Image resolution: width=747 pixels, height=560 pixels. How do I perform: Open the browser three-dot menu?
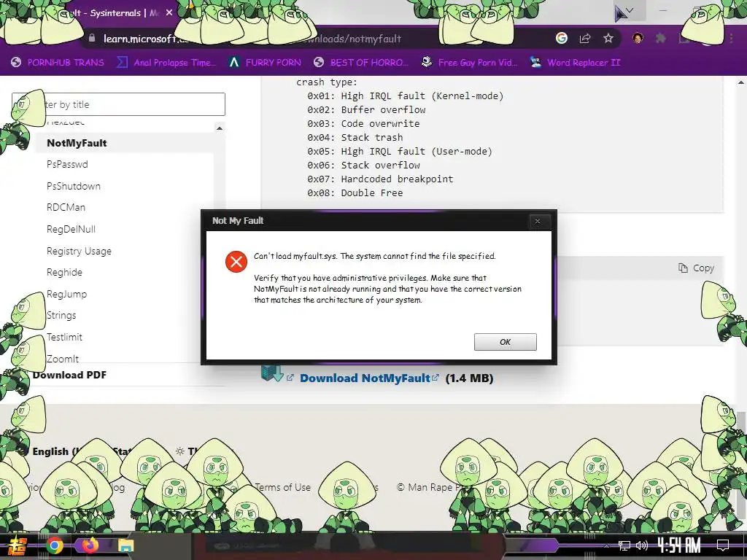(x=731, y=38)
